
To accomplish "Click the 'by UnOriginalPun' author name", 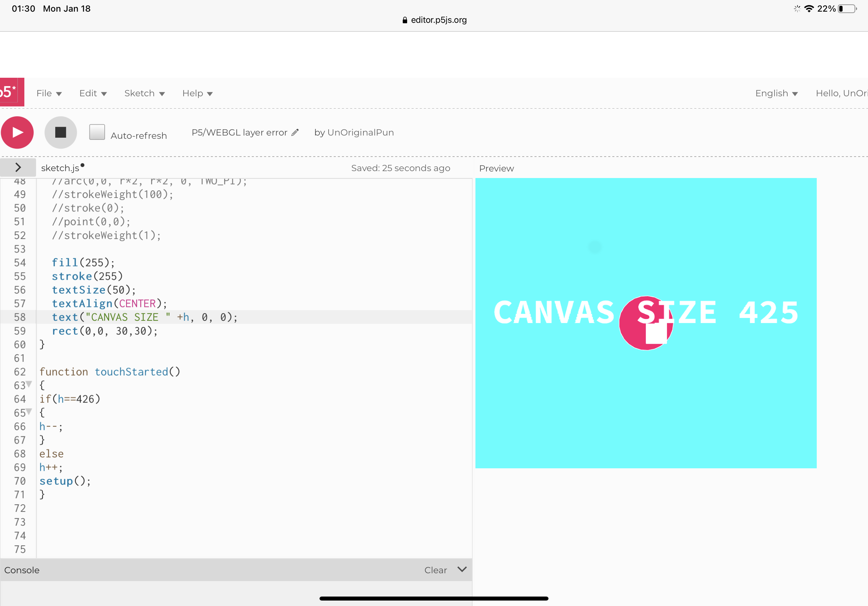I will (x=354, y=132).
